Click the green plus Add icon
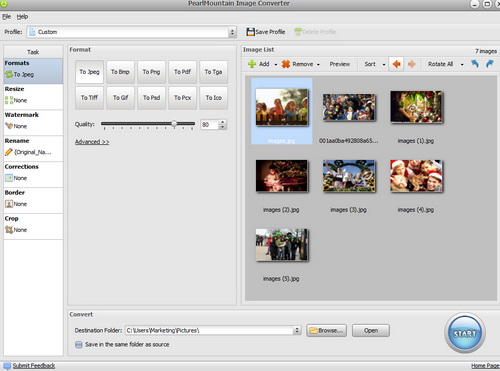 pyautogui.click(x=252, y=64)
